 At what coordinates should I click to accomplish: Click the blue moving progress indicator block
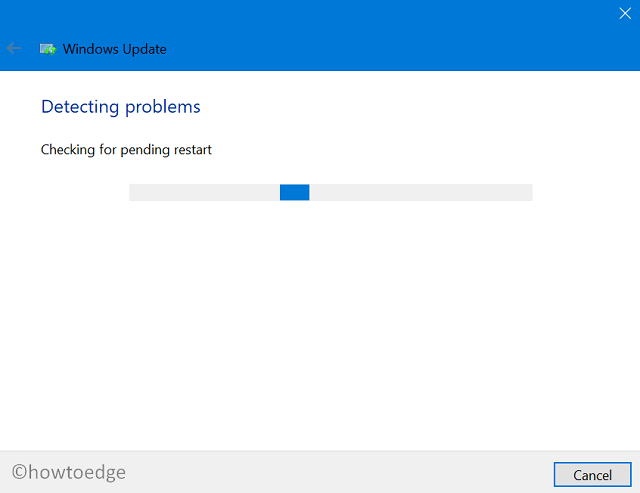(x=294, y=193)
